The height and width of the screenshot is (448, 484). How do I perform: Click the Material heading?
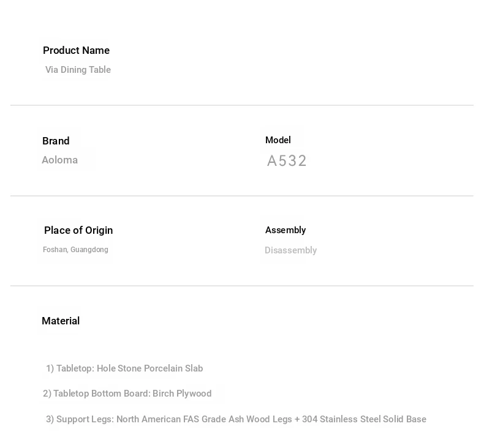click(61, 321)
